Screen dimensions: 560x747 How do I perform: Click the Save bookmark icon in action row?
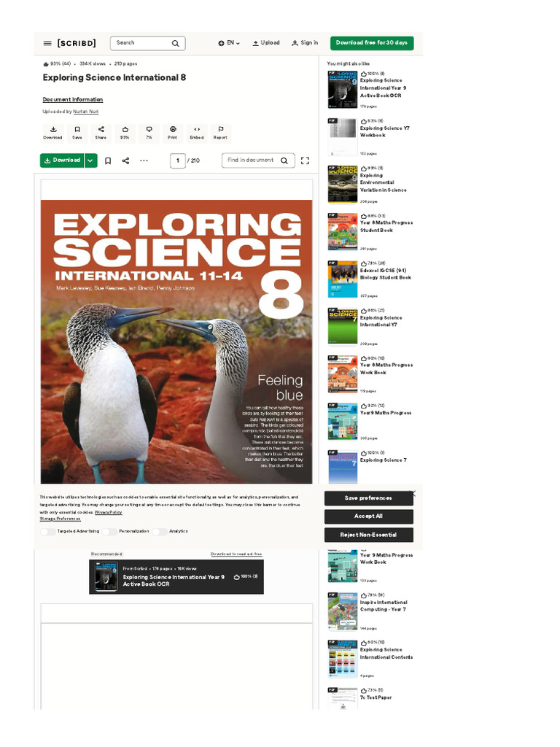click(x=77, y=133)
